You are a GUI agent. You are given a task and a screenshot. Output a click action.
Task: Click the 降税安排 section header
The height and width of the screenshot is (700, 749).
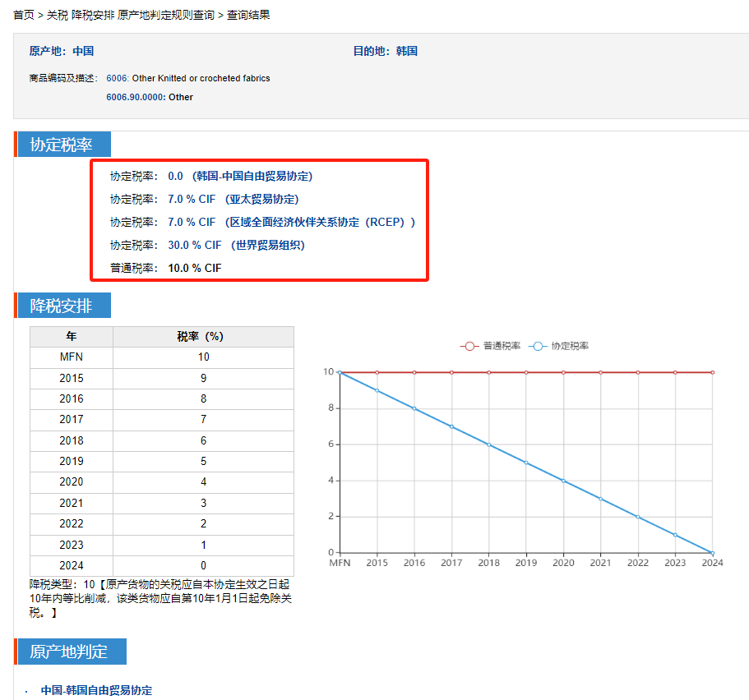[62, 306]
